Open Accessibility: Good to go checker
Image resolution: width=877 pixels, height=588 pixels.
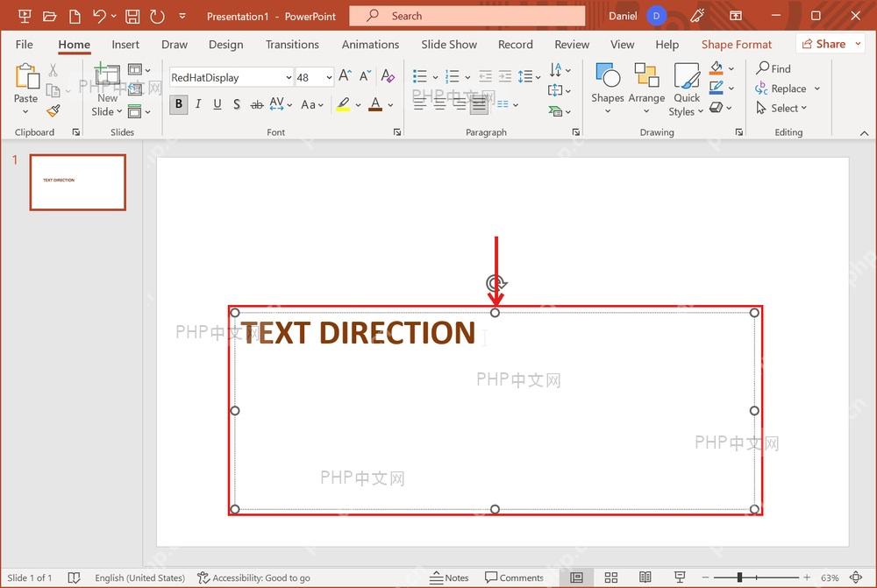pyautogui.click(x=253, y=577)
